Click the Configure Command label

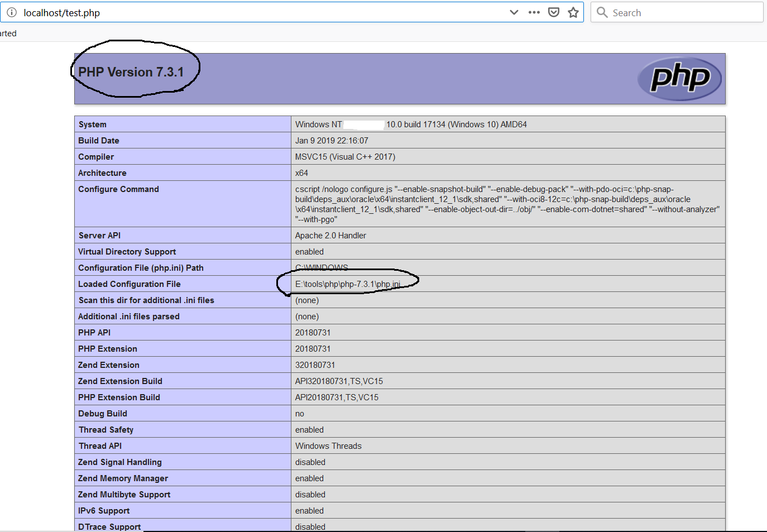(x=118, y=189)
